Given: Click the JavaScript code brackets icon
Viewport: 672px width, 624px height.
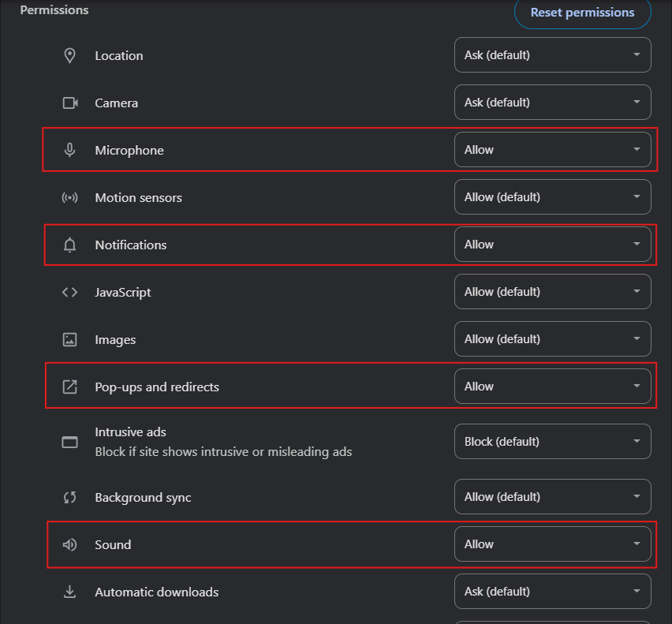Looking at the screenshot, I should 69,293.
